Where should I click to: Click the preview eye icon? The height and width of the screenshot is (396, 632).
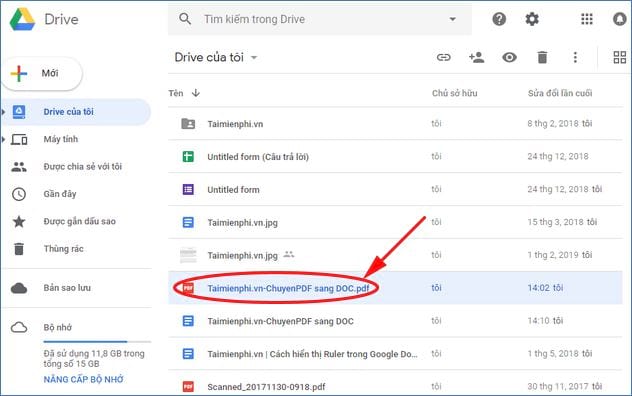click(509, 57)
